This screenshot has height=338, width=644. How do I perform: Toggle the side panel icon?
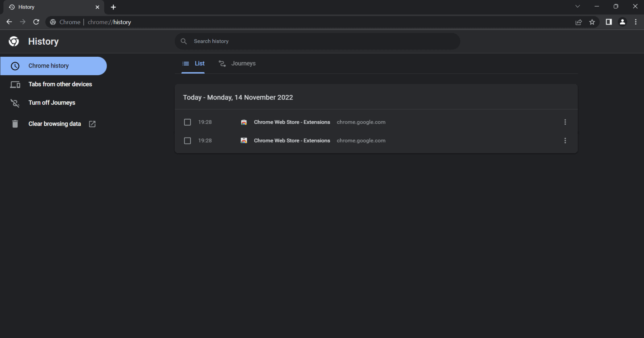(609, 22)
